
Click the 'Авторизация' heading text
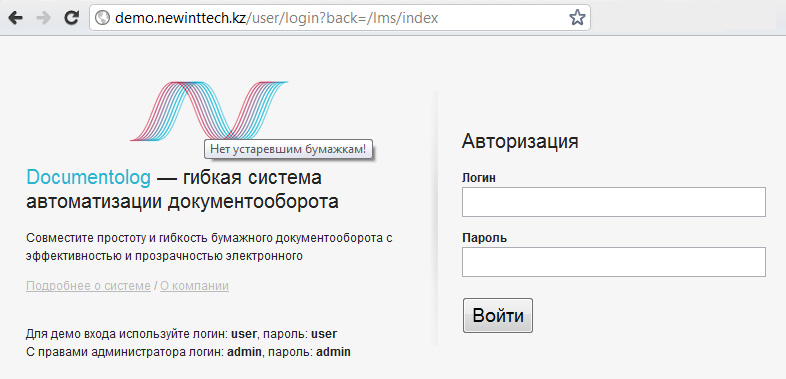tap(520, 141)
